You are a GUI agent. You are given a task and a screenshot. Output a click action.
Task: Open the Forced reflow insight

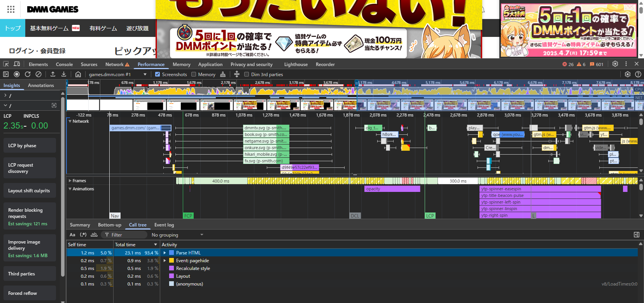tap(30, 293)
